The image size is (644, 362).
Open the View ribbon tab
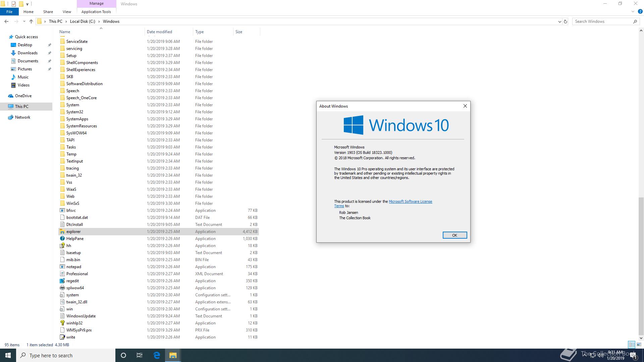pyautogui.click(x=67, y=12)
